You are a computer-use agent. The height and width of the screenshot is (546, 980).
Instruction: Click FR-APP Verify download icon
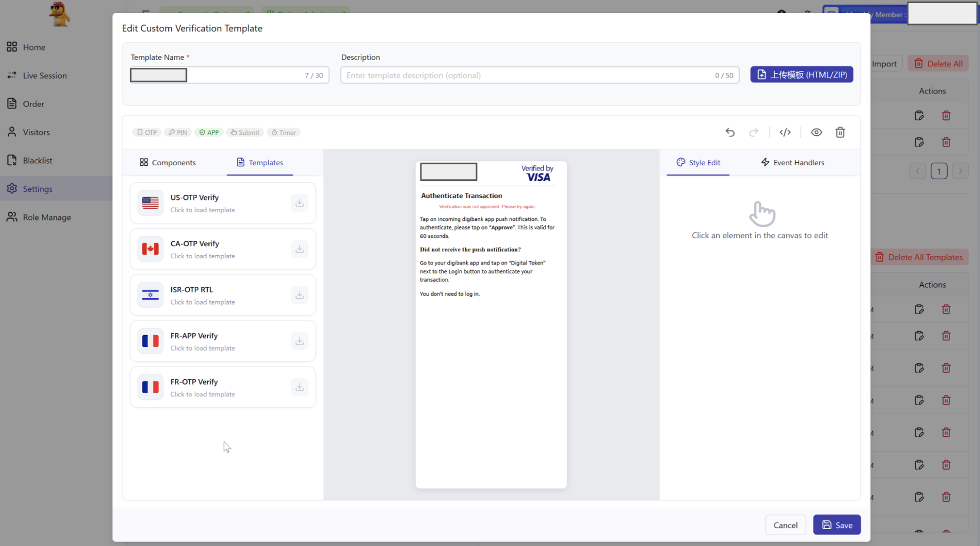299,341
